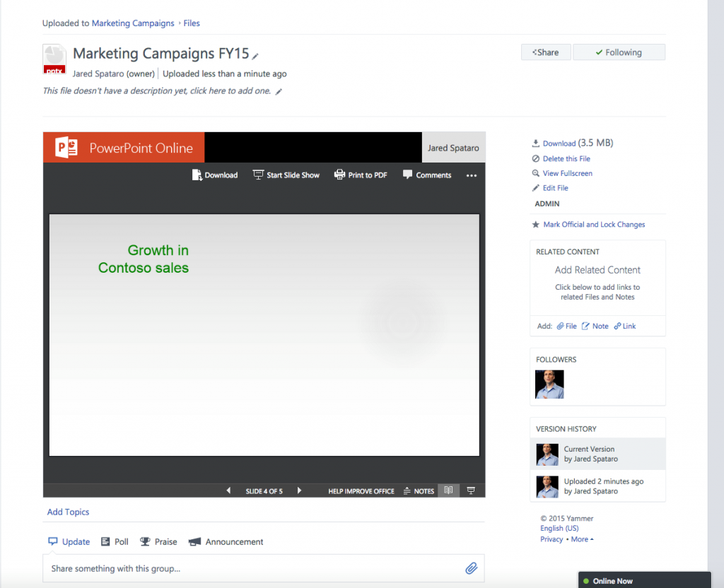Viewport: 724px width, 588px height.
Task: Toggle Following for this file
Action: 619,52
